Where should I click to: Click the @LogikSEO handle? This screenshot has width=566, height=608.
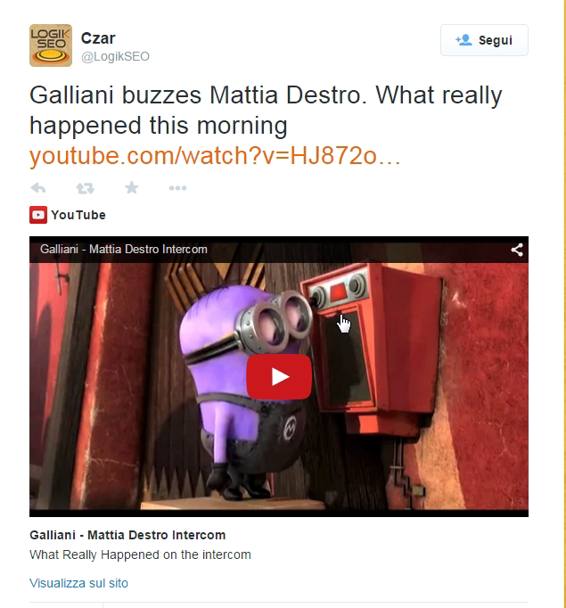(x=115, y=57)
